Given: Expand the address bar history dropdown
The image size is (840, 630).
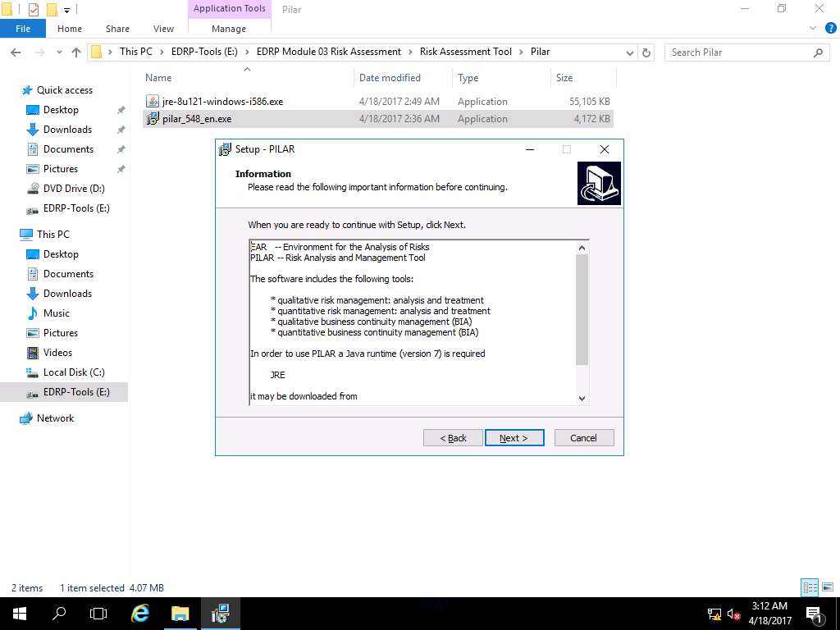Looking at the screenshot, I should click(630, 52).
